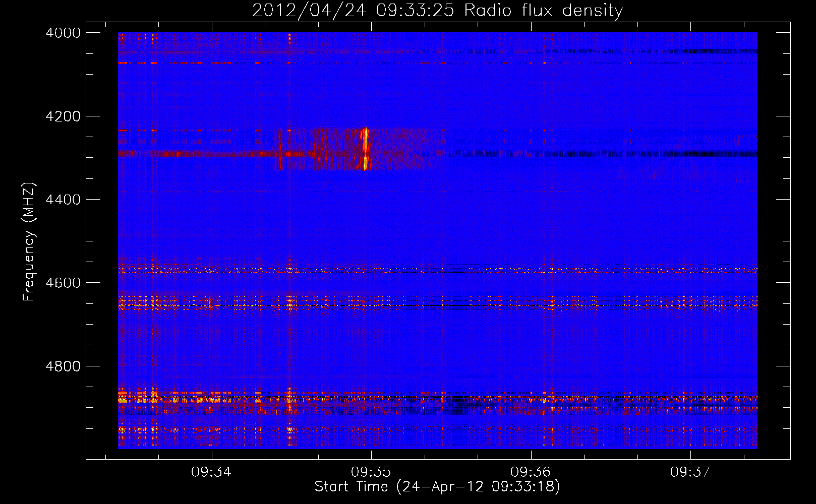Image resolution: width=816 pixels, height=504 pixels.
Task: Click the 4600 frequency tick label
Action: (63, 283)
